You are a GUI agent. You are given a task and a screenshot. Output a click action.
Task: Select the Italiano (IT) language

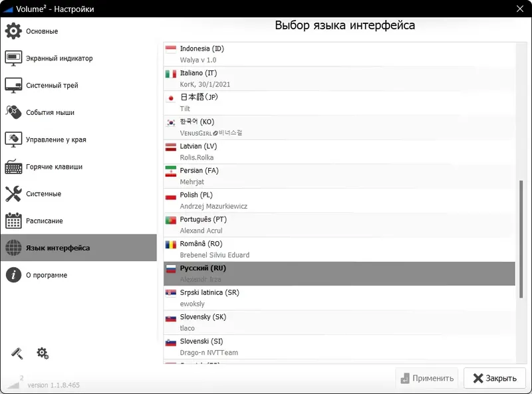click(x=266, y=78)
